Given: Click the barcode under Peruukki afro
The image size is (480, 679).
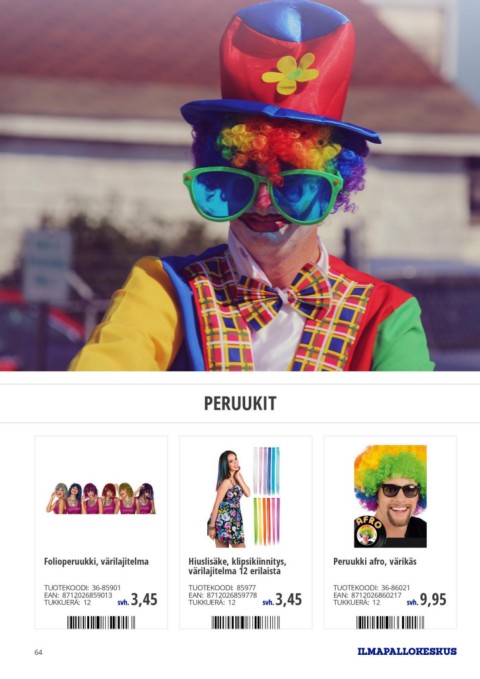Looking at the screenshot, I should coord(390,622).
